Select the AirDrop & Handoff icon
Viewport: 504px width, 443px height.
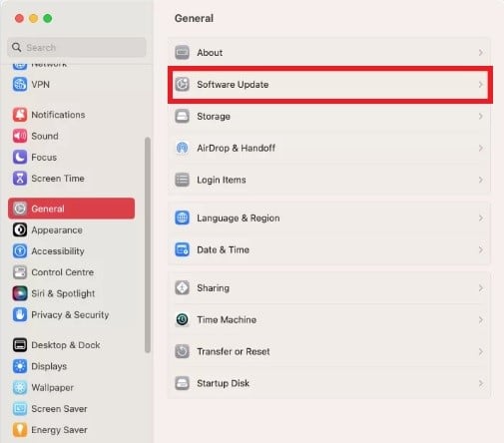pyautogui.click(x=182, y=148)
